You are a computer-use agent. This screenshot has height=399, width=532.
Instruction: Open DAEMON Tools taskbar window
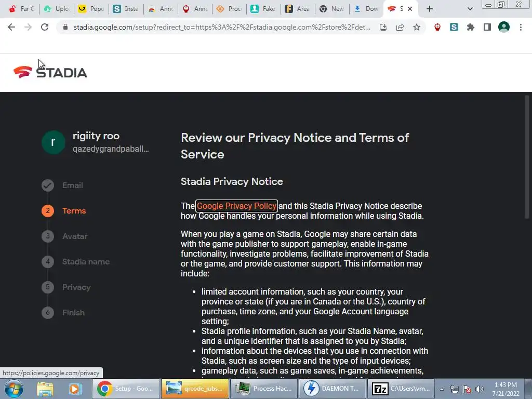pyautogui.click(x=334, y=389)
